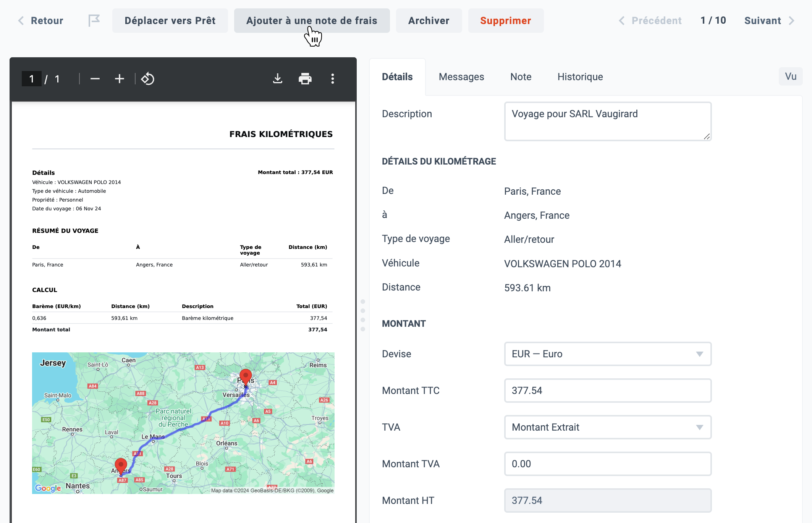Go to previous item via Précédent
The width and height of the screenshot is (812, 523).
(650, 21)
